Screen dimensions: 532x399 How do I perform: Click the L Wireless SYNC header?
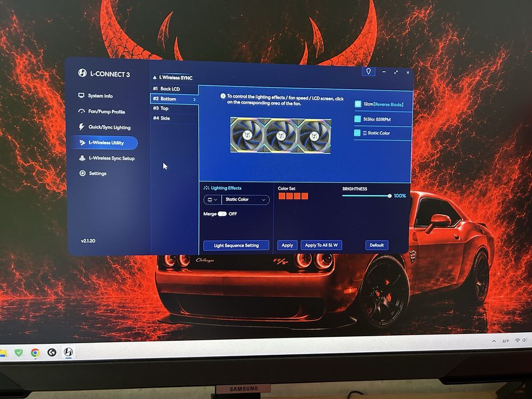[173, 78]
